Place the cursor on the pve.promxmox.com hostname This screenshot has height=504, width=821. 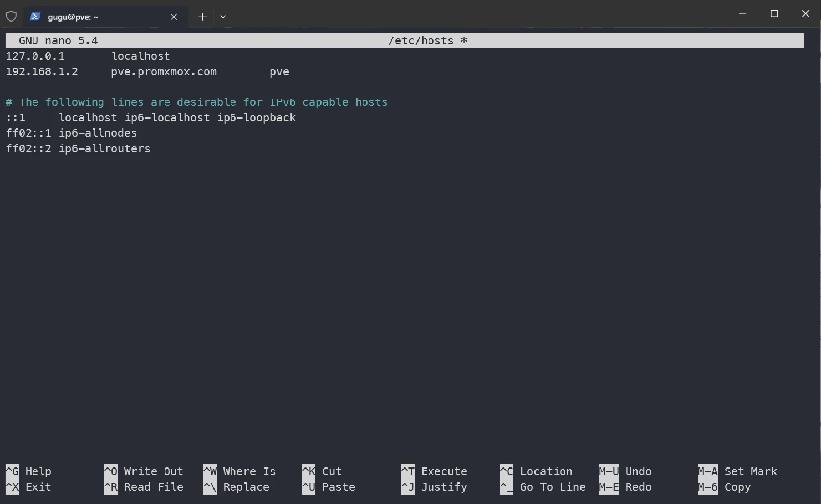click(x=164, y=72)
